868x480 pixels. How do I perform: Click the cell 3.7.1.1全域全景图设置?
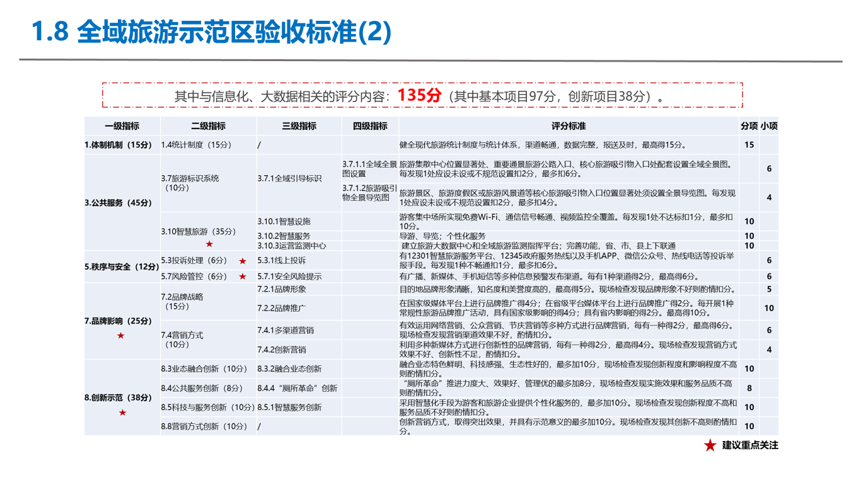[369, 169]
